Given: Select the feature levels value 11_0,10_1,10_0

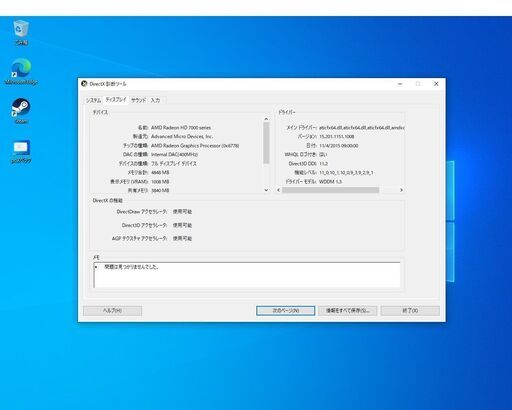Looking at the screenshot, I should (346, 173).
